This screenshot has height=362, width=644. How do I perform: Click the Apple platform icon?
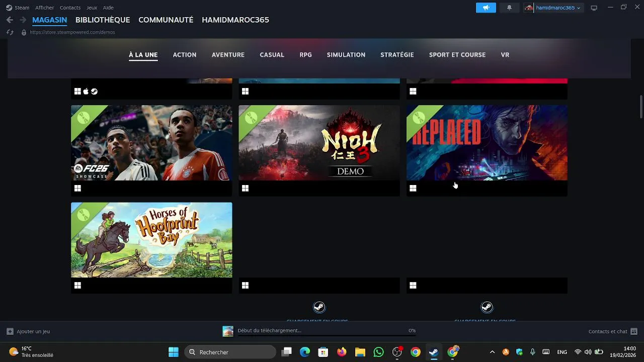(x=86, y=92)
